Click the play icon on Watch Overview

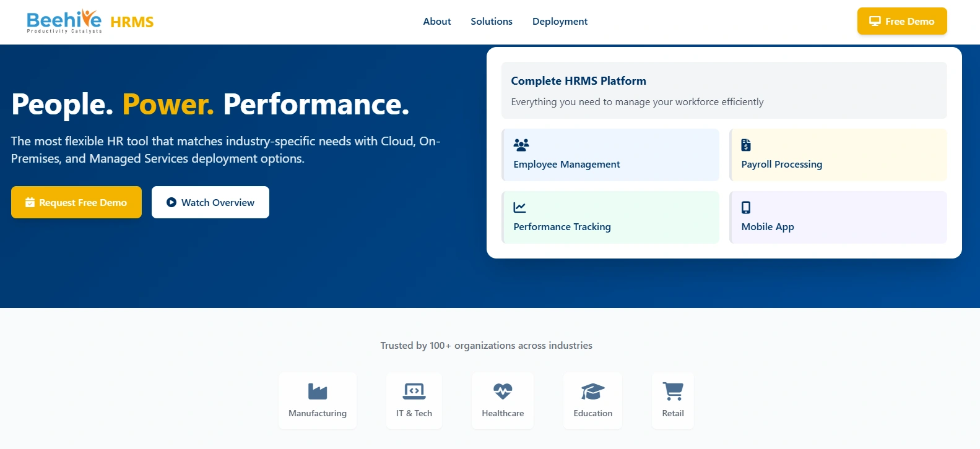point(171,202)
